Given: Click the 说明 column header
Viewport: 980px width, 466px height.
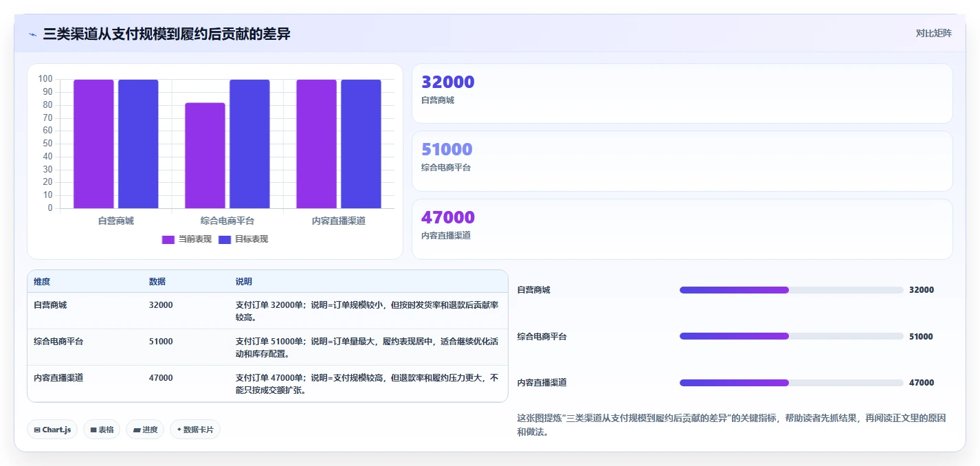Looking at the screenshot, I should 243,282.
